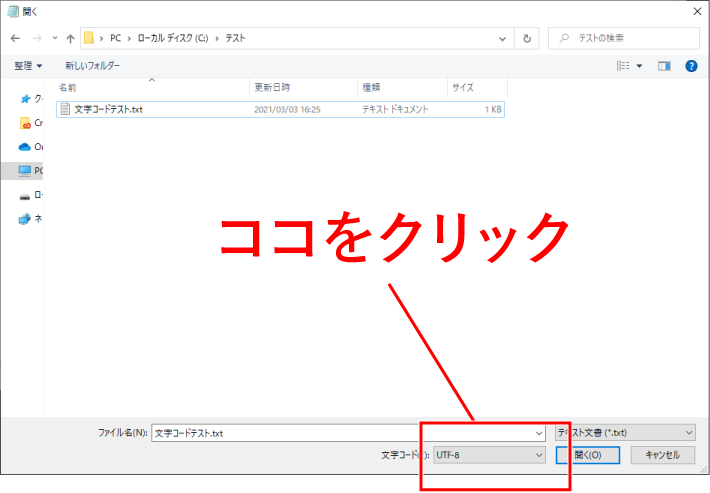Viewport: 710px width, 493px height.
Task: Click the change view layout icon
Action: [625, 66]
